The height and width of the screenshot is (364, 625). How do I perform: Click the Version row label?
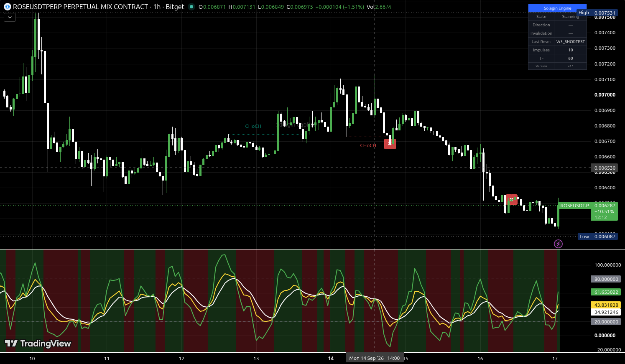pyautogui.click(x=541, y=66)
